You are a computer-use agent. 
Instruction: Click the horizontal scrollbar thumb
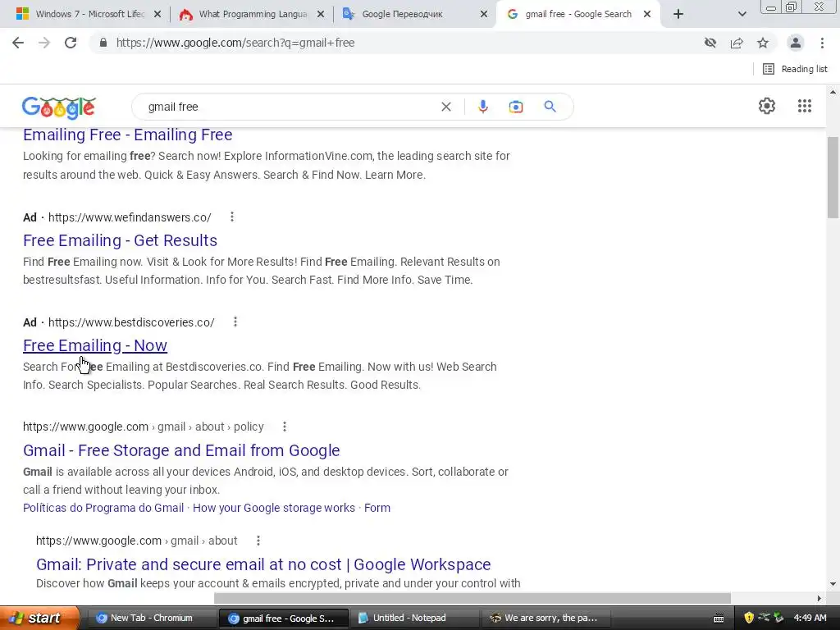click(472, 598)
